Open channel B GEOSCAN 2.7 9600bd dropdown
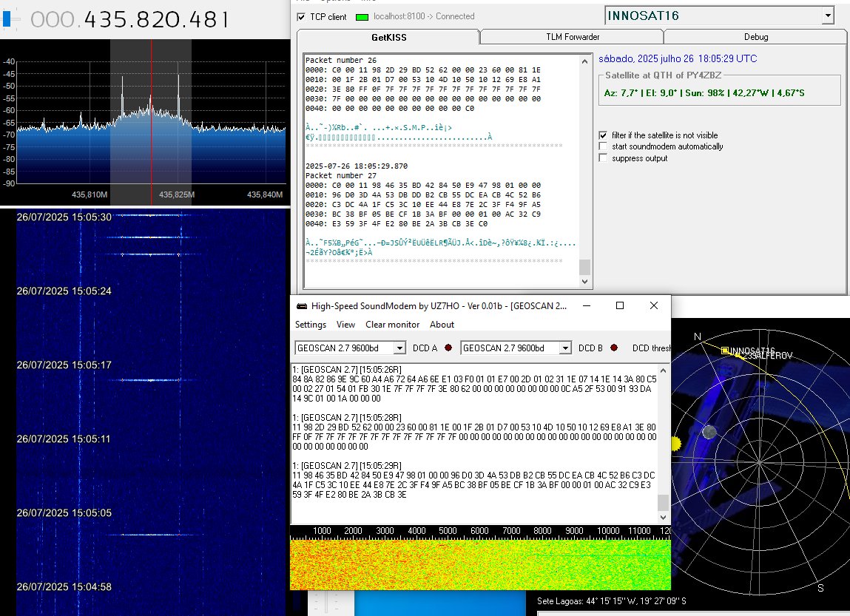850x616 pixels. (565, 348)
